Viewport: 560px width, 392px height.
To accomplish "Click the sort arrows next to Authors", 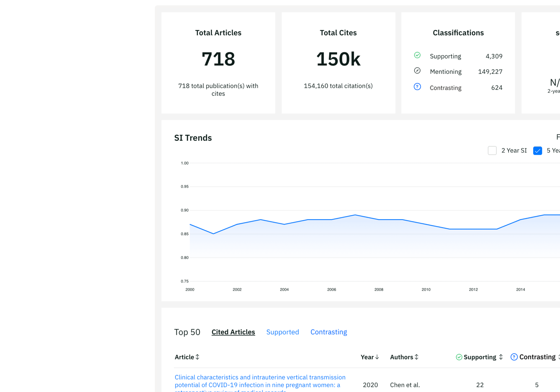I will pos(417,357).
